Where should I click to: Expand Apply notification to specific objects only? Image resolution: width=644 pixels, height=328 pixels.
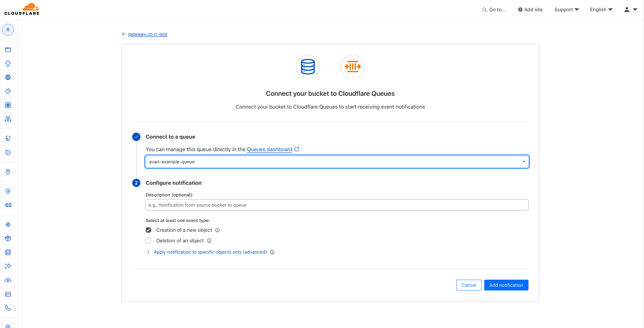pyautogui.click(x=210, y=252)
